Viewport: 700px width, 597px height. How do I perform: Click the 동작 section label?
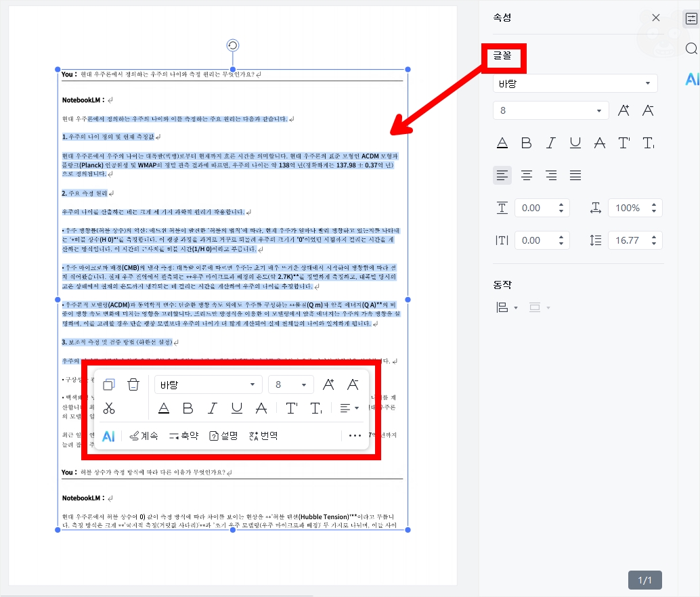tap(502, 285)
